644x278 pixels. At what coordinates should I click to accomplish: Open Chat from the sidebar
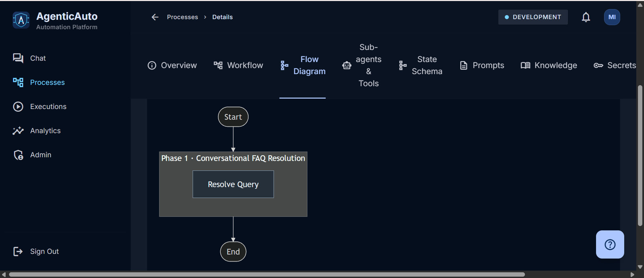tap(38, 58)
